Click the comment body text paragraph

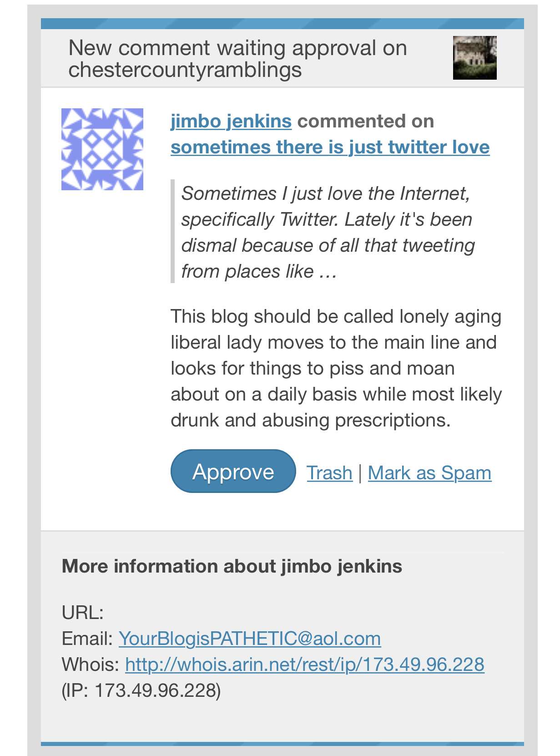pos(336,368)
